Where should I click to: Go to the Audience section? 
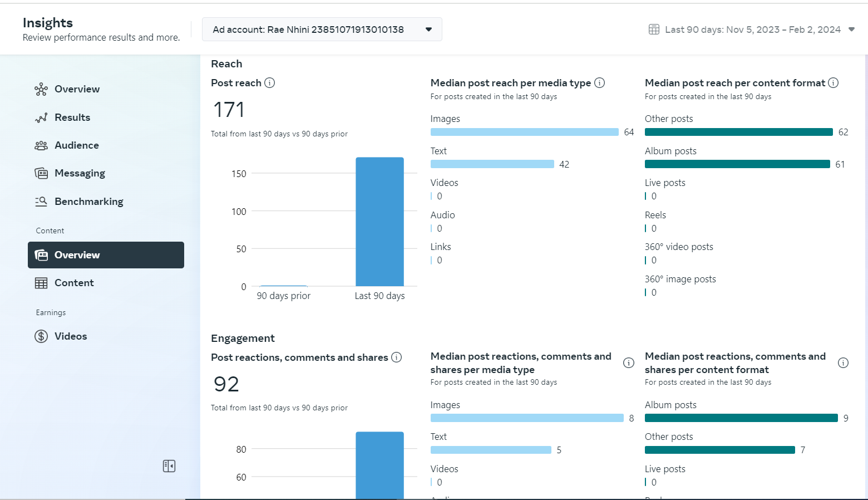click(x=76, y=145)
